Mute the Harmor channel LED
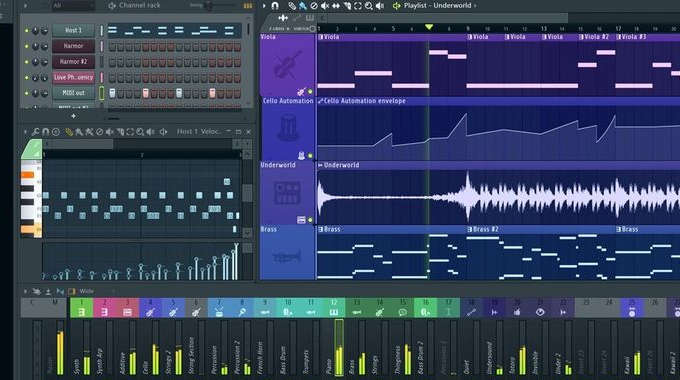The height and width of the screenshot is (380, 680). (26, 46)
